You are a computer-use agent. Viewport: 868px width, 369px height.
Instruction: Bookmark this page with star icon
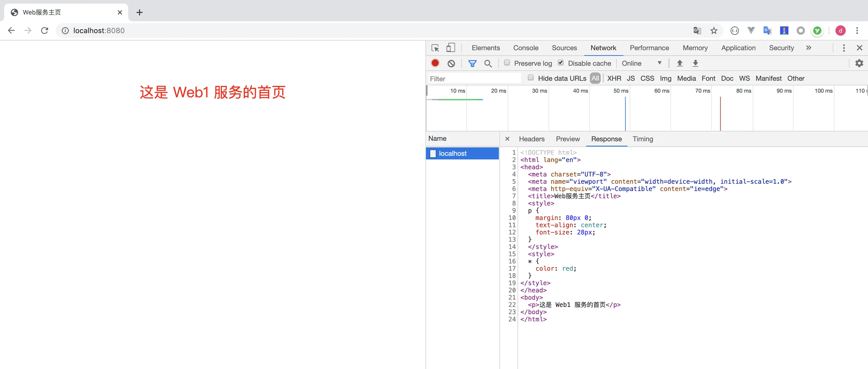coord(714,31)
